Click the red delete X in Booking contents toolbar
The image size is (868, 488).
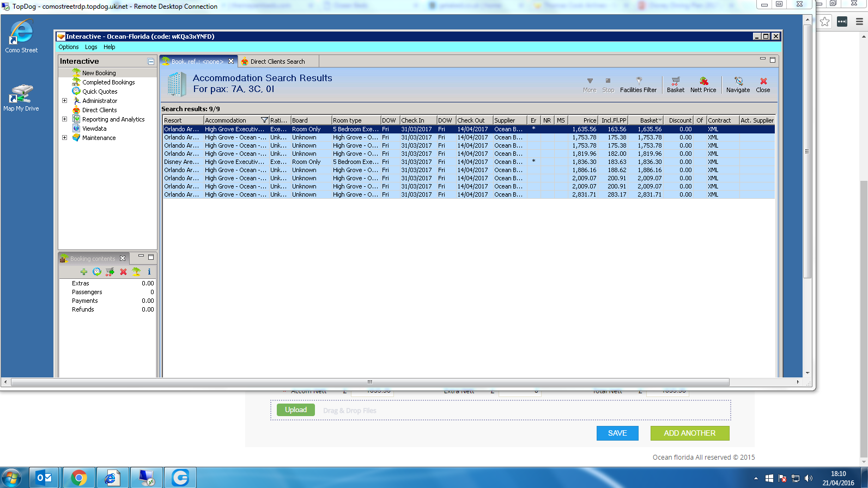pyautogui.click(x=123, y=272)
